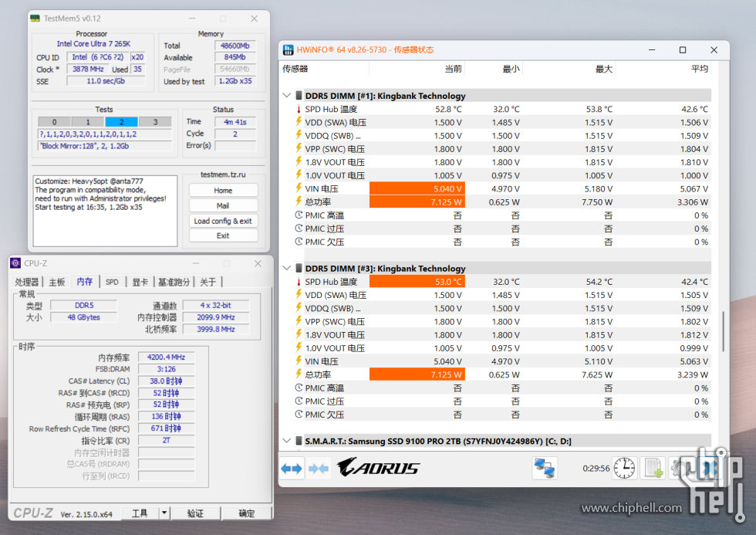Click drive icon of S.M.A.R.T. Samsung SSD group
The height and width of the screenshot is (535, 756).
tap(299, 441)
